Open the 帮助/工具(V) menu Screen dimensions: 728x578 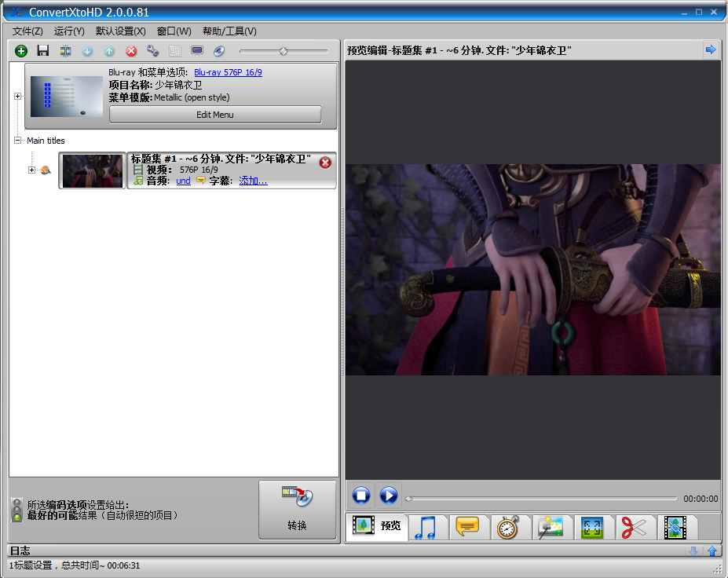point(229,31)
